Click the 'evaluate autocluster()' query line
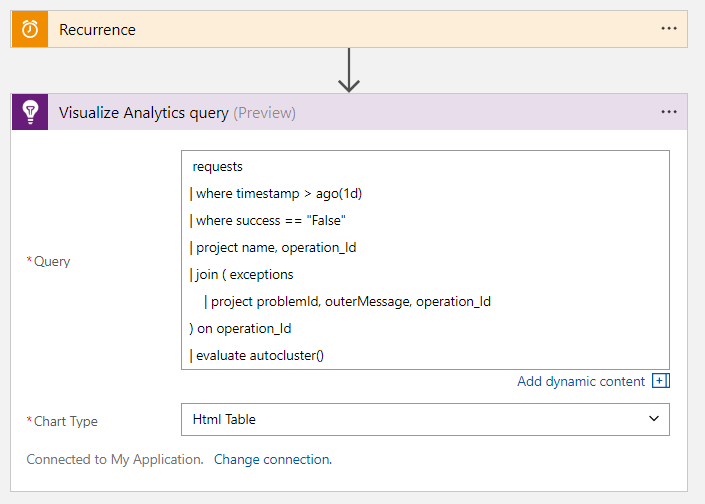Image resolution: width=705 pixels, height=504 pixels. 256,355
